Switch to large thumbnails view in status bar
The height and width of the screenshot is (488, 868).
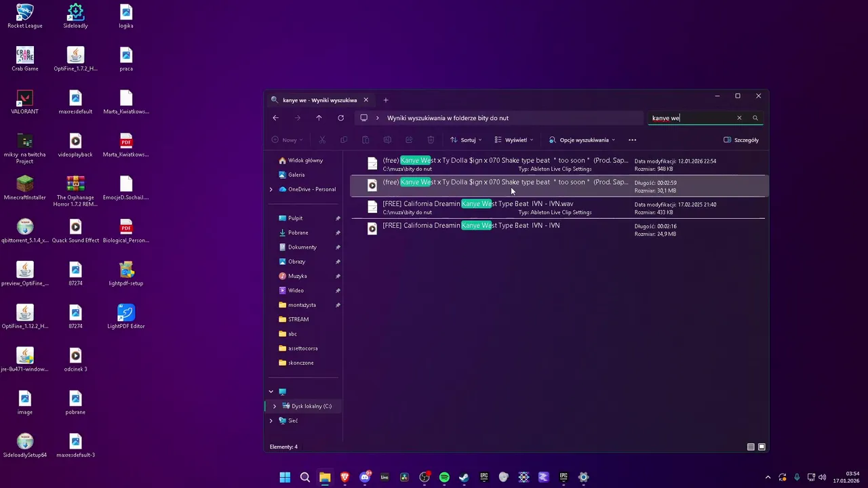(x=762, y=447)
